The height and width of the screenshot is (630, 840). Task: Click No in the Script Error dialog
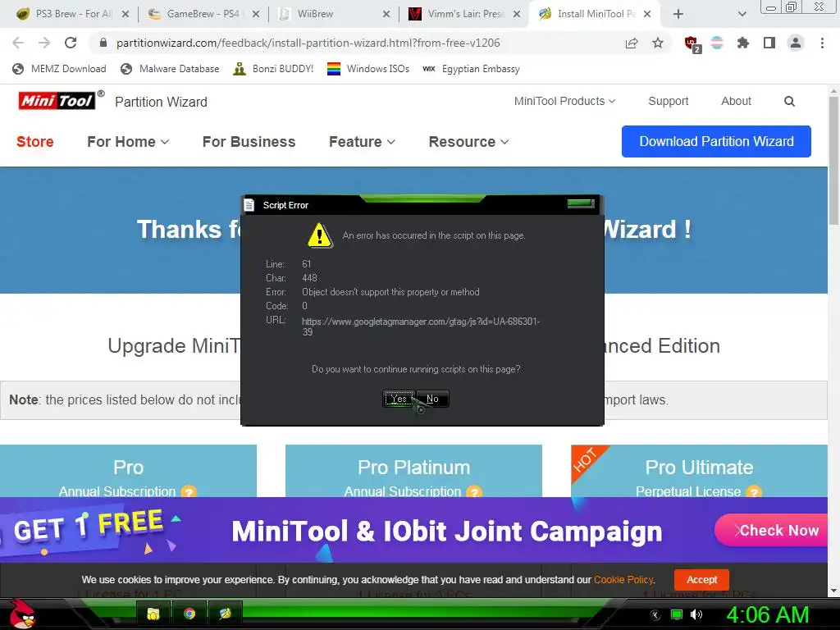pos(432,399)
